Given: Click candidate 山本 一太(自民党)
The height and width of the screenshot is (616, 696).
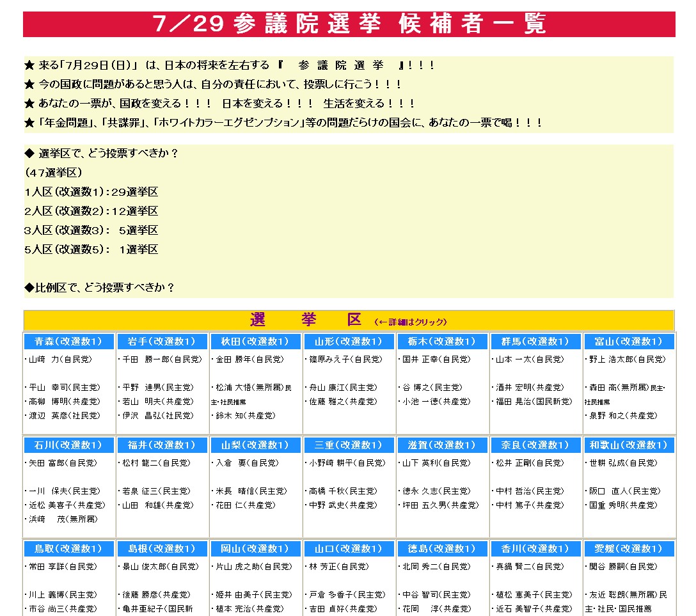Looking at the screenshot, I should click(x=528, y=359).
